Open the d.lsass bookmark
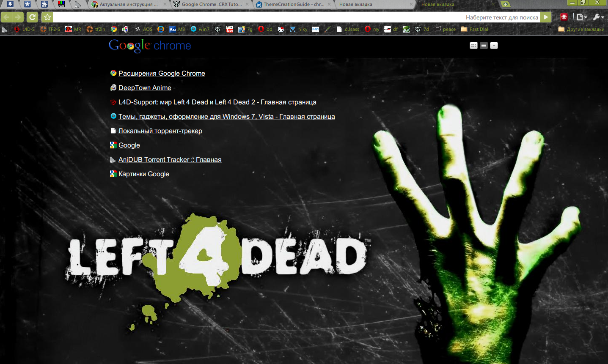The width and height of the screenshot is (608, 364). click(x=348, y=29)
